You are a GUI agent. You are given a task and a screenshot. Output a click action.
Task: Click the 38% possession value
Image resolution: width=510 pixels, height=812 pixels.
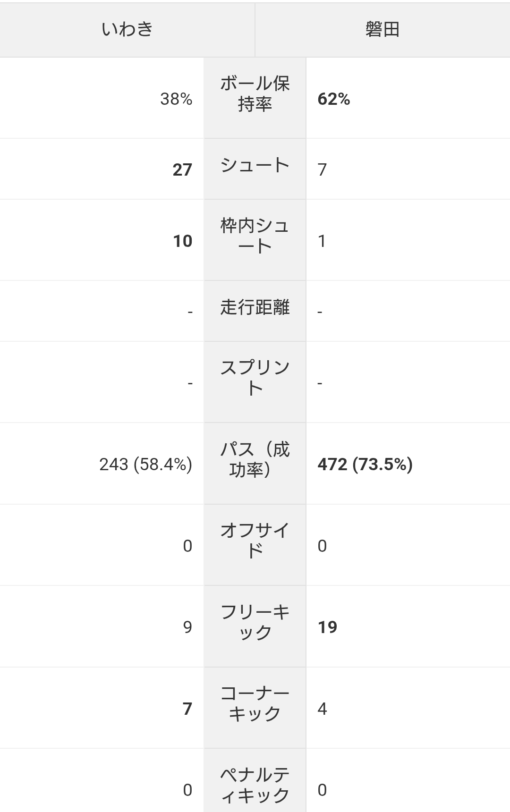click(176, 99)
